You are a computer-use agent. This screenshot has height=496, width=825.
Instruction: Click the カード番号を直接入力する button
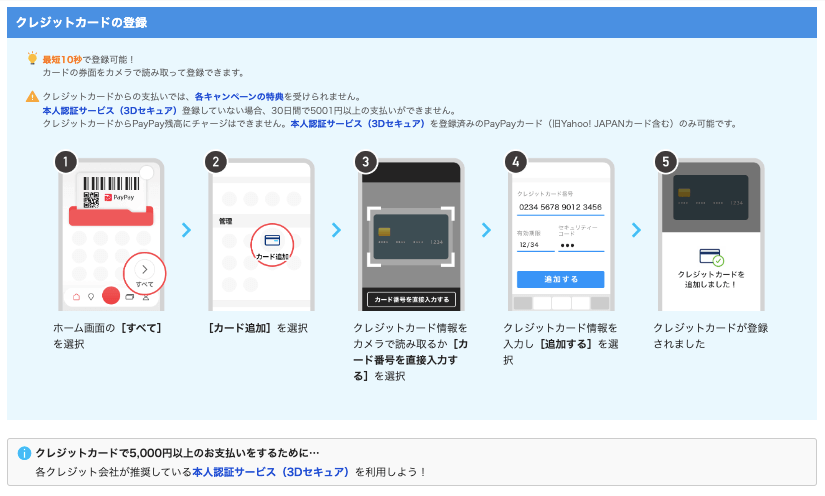(412, 299)
